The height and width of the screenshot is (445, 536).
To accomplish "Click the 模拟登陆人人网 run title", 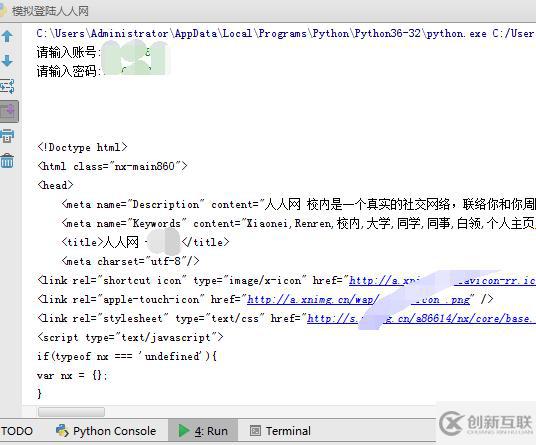I will (50, 11).
